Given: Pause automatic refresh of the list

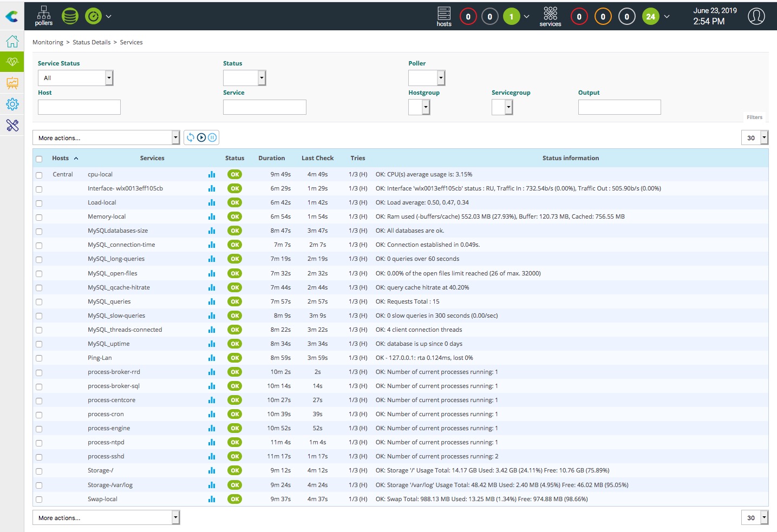Looking at the screenshot, I should (212, 137).
